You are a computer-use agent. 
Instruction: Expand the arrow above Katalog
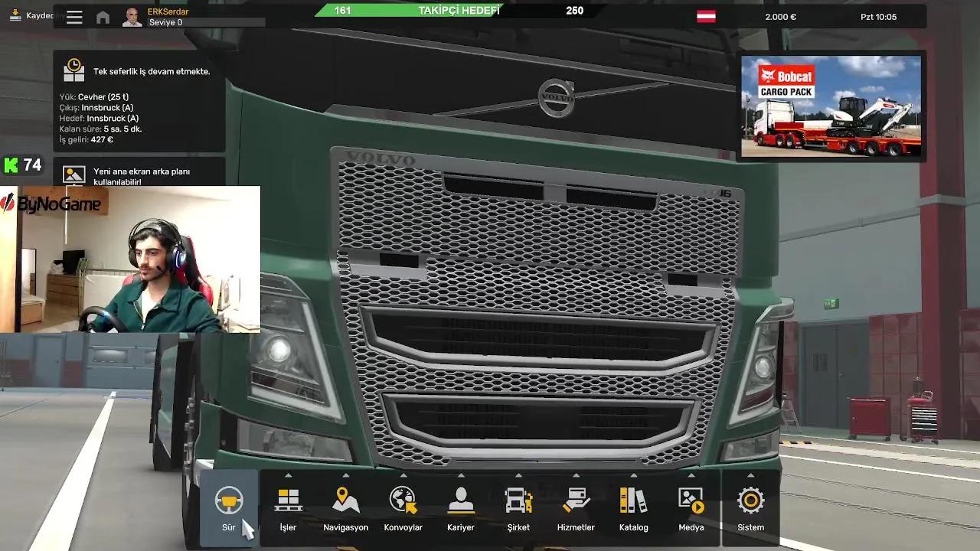[x=633, y=475]
